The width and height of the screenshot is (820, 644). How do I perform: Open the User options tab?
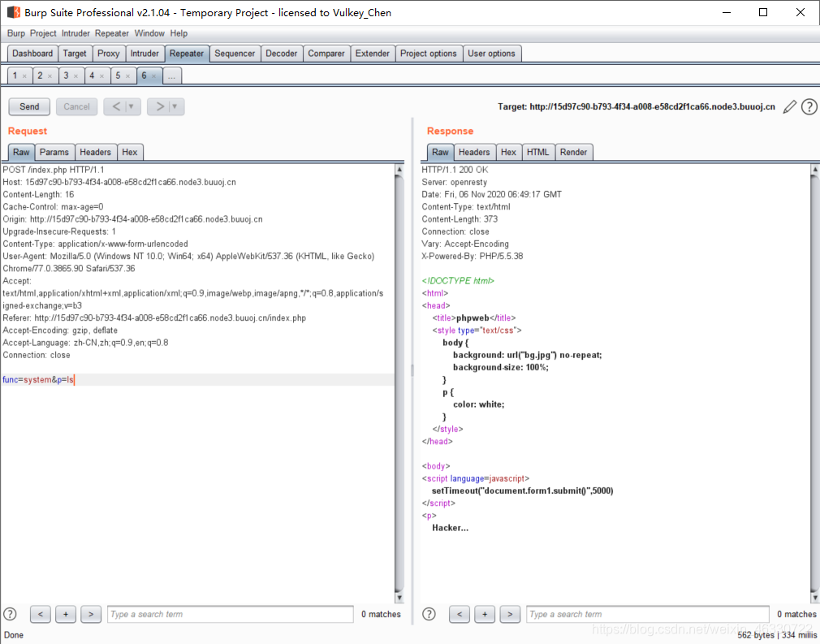(x=491, y=54)
